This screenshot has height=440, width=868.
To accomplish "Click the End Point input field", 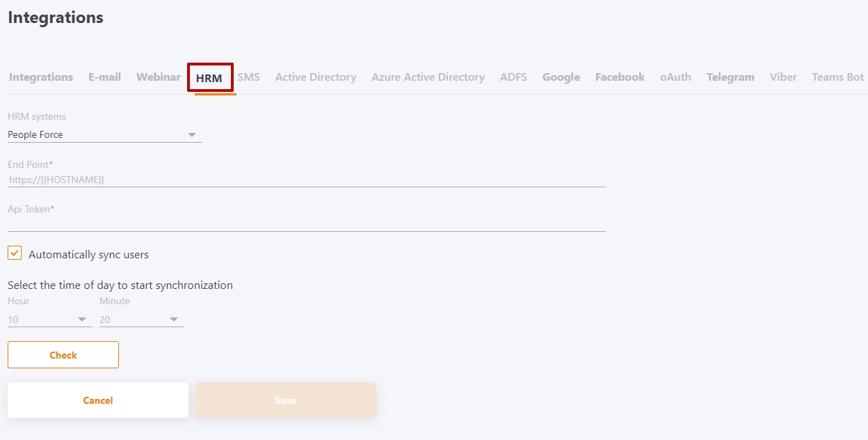I will pos(307,180).
